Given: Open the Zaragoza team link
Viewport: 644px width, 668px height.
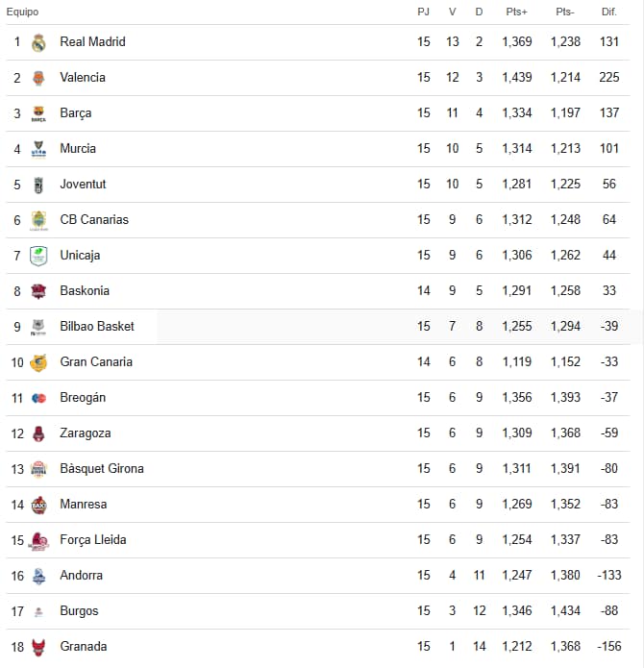Looking at the screenshot, I should [x=85, y=433].
